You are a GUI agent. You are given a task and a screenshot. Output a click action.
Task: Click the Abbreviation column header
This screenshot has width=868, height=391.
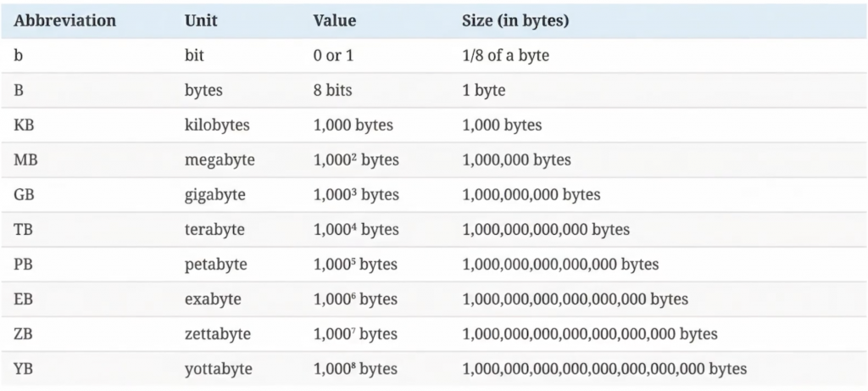click(64, 20)
